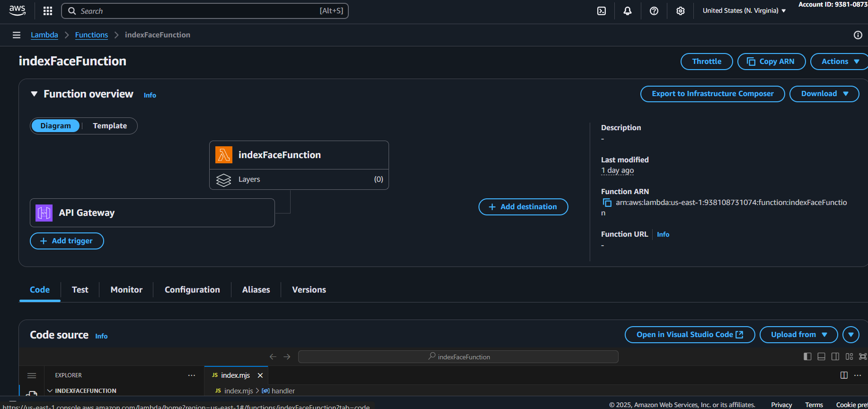Focus the AWS console search field
The width and height of the screenshot is (868, 409).
pos(205,11)
